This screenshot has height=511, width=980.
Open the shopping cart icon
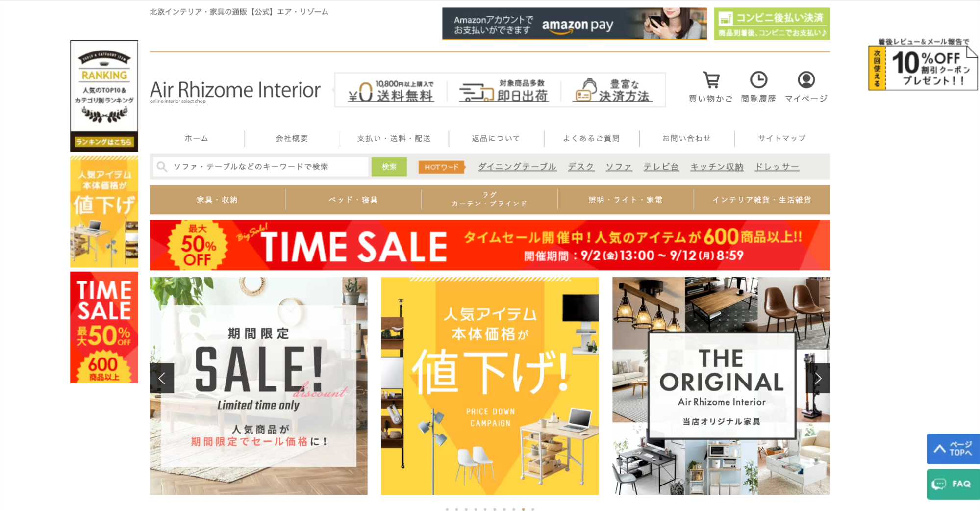(x=711, y=80)
